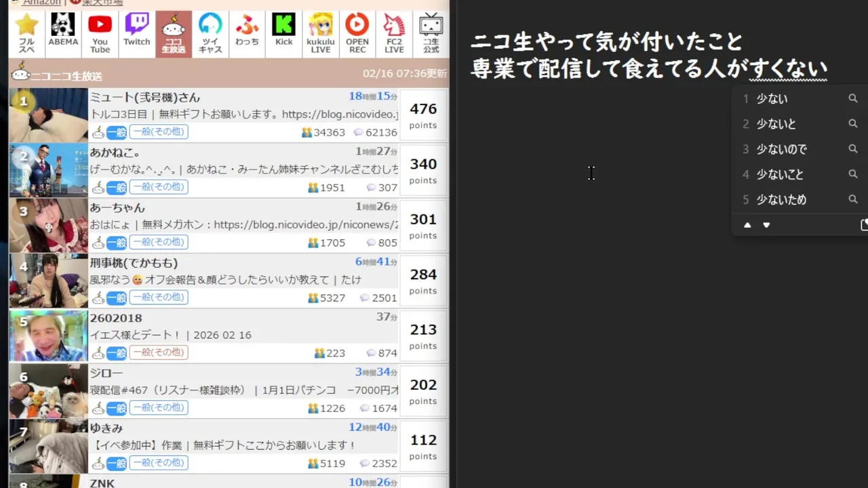Image resolution: width=868 pixels, height=488 pixels.
Task: Click the 112 points box
Action: pyautogui.click(x=423, y=447)
